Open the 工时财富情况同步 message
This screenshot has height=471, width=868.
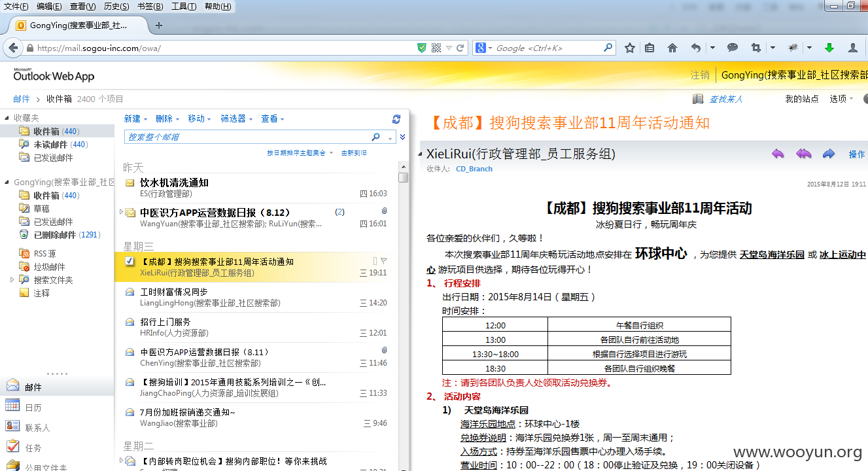(x=256, y=297)
